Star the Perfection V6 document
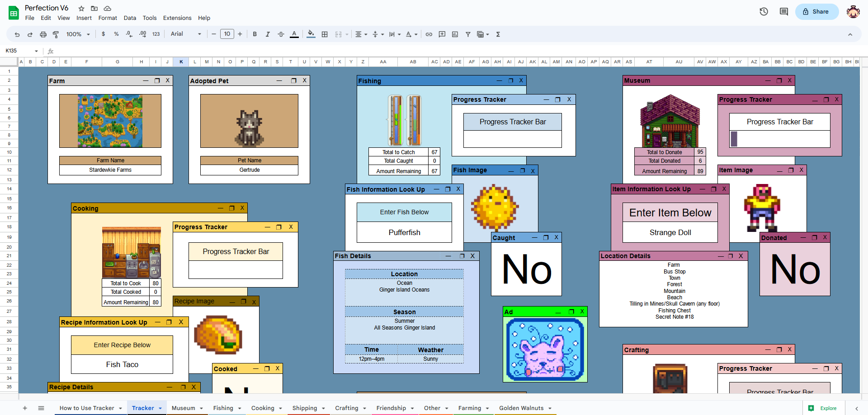Image resolution: width=868 pixels, height=415 pixels. pos(81,9)
